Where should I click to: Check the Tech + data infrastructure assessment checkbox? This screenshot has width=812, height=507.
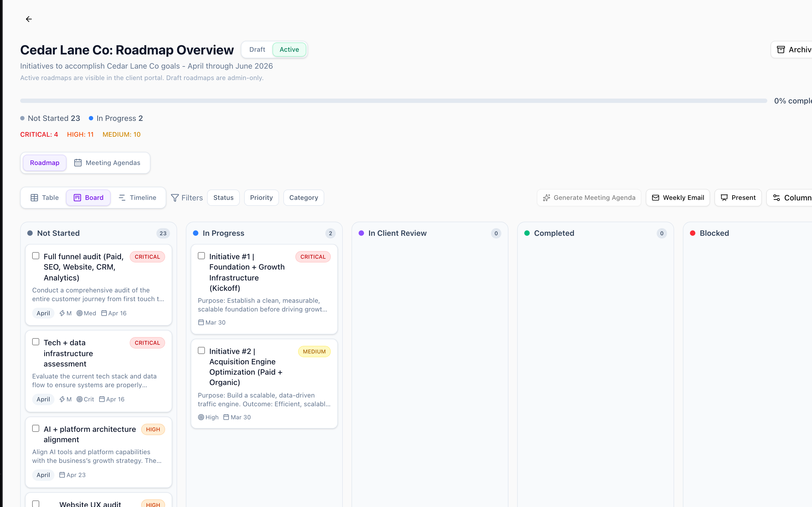36,342
